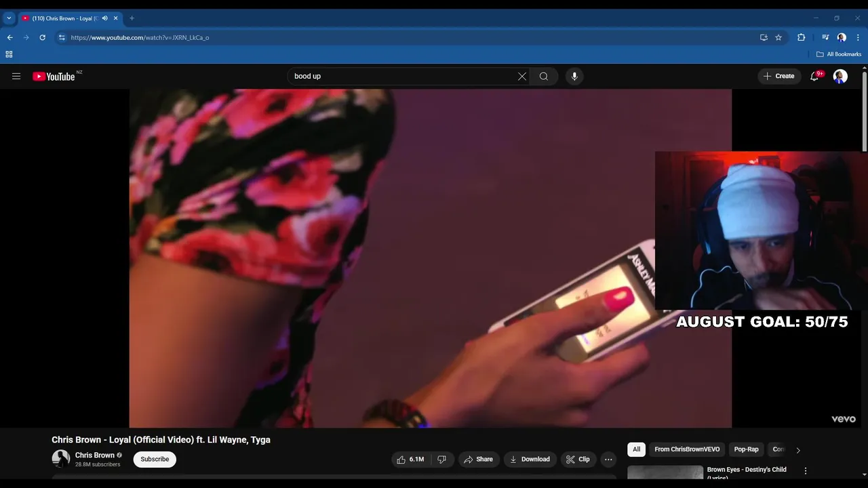Image resolution: width=868 pixels, height=488 pixels.
Task: Click the browser address bar URL
Action: (140, 38)
